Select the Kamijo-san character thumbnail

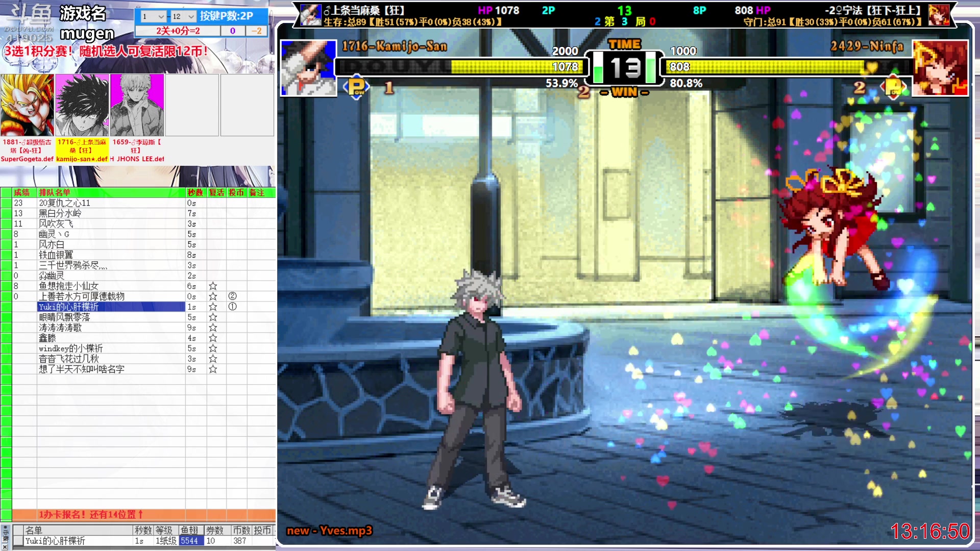[82, 105]
